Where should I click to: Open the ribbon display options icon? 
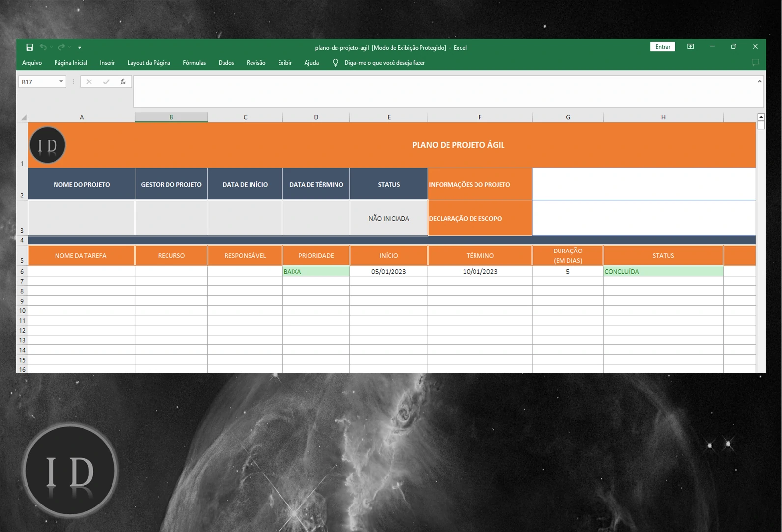coord(690,47)
